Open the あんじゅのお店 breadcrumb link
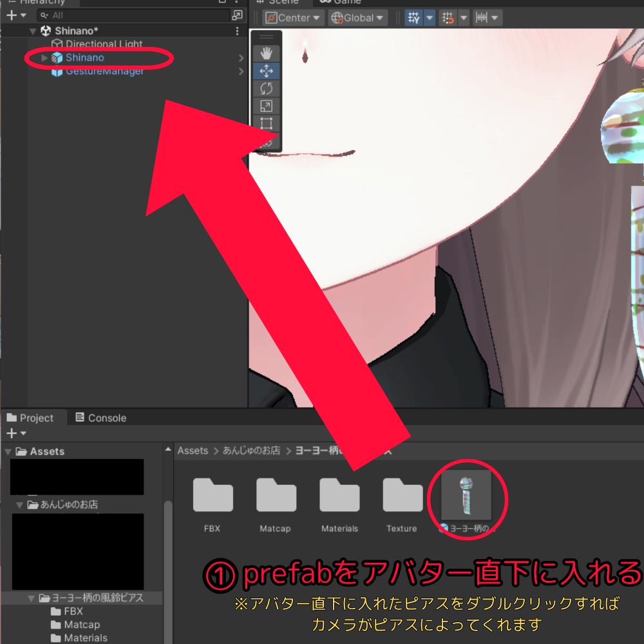 click(251, 450)
